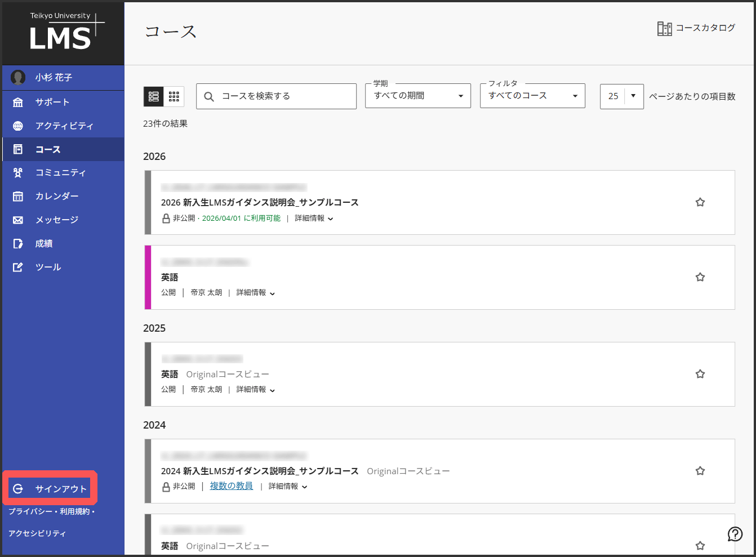Open メッセージ from the sidebar
Screen dimensions: 756x557
pyautogui.click(x=57, y=220)
